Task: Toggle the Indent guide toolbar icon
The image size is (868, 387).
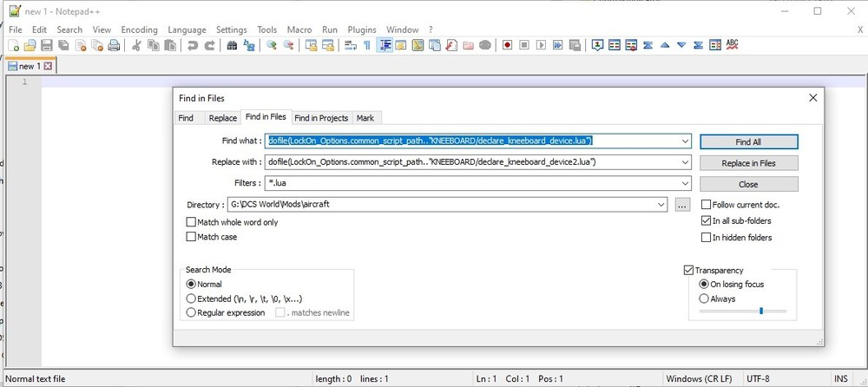Action: 385,45
